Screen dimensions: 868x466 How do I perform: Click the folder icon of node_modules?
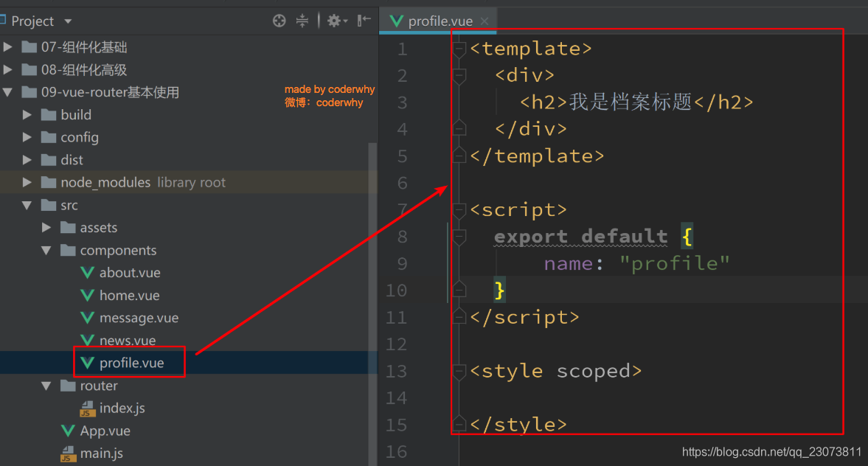click(x=49, y=182)
